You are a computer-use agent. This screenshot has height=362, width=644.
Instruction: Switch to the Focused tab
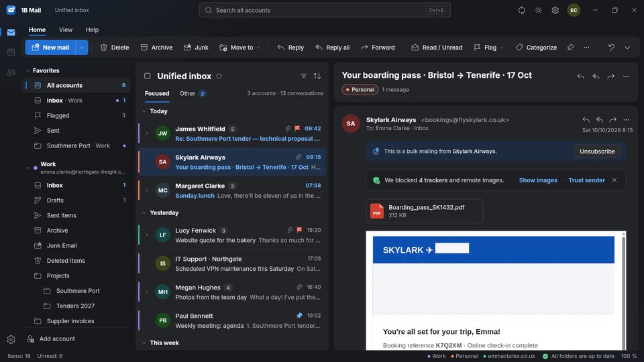[x=157, y=94]
